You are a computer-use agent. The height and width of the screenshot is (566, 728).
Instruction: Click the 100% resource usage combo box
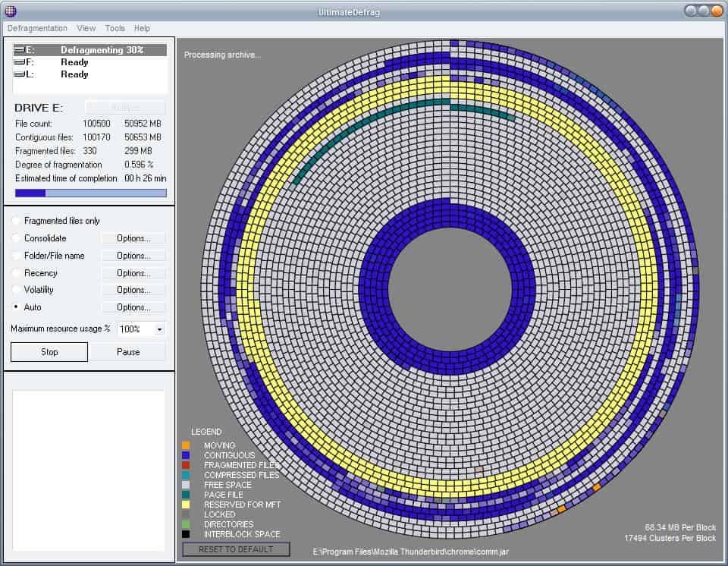pyautogui.click(x=141, y=329)
